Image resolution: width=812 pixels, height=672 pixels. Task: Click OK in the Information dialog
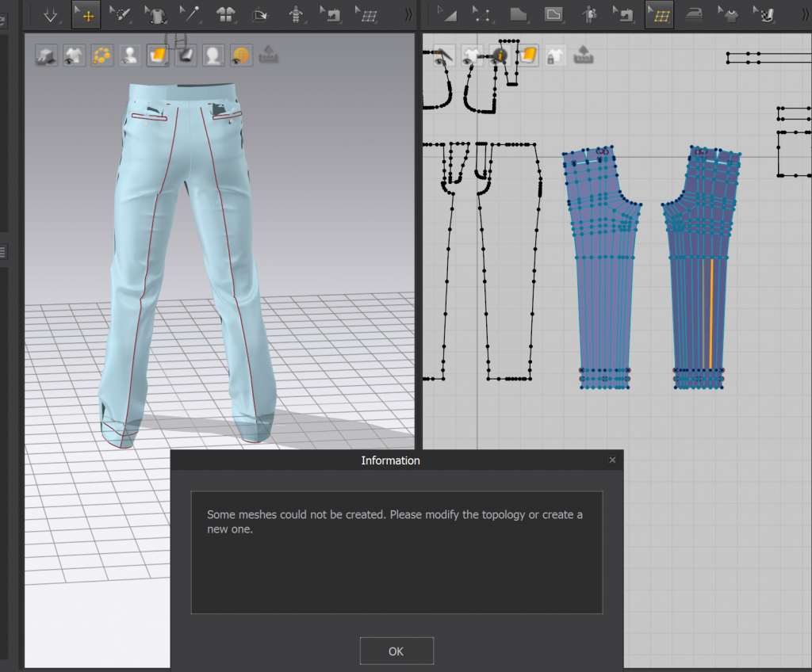click(x=396, y=651)
